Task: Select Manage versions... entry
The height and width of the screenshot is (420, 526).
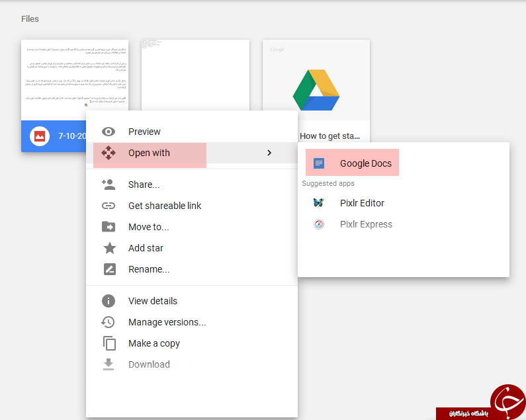Action: coord(192,322)
